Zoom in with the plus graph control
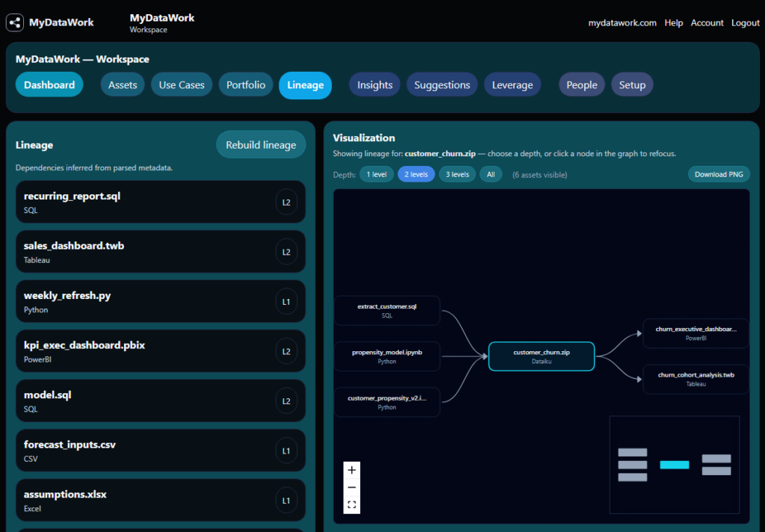The height and width of the screenshot is (532, 765). pyautogui.click(x=352, y=470)
